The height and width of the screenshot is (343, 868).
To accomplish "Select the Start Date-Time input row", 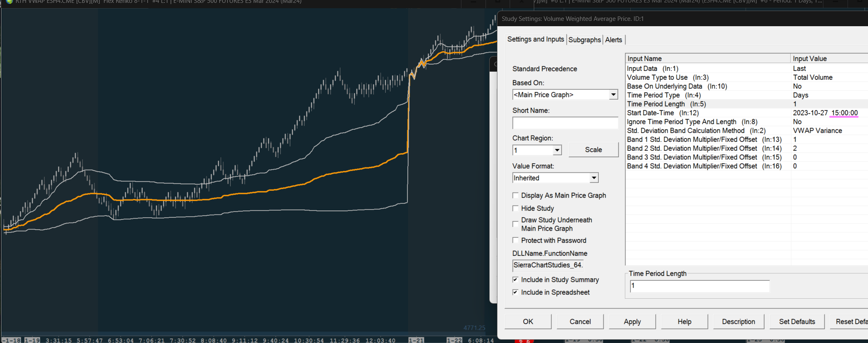I will click(747, 113).
